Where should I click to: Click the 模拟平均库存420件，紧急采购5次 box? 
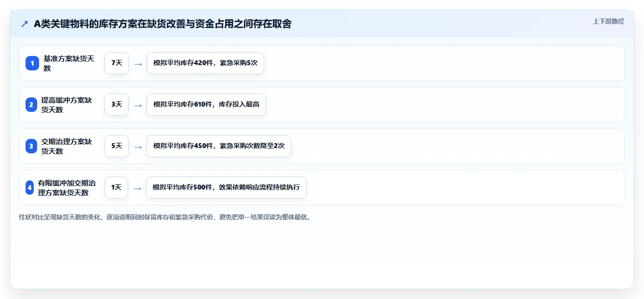[205, 63]
